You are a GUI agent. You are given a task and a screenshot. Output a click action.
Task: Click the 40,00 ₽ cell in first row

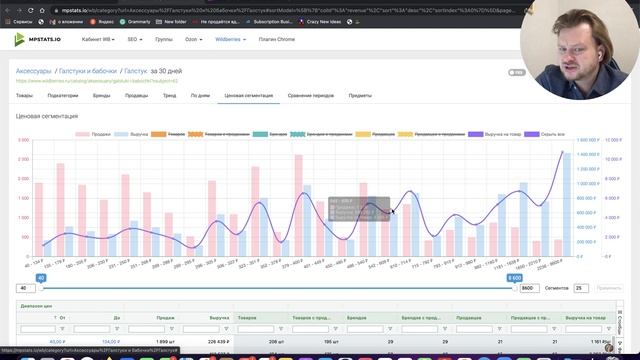coord(57,342)
